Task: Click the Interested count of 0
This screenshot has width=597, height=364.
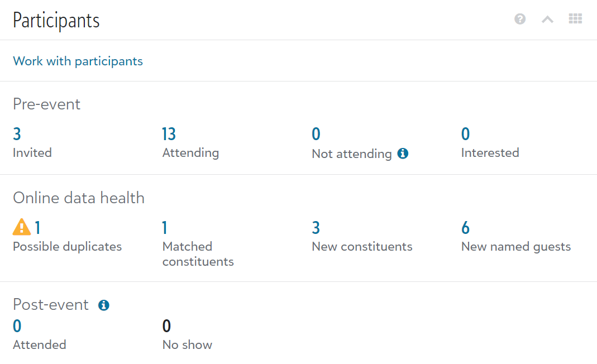Action: (x=465, y=134)
